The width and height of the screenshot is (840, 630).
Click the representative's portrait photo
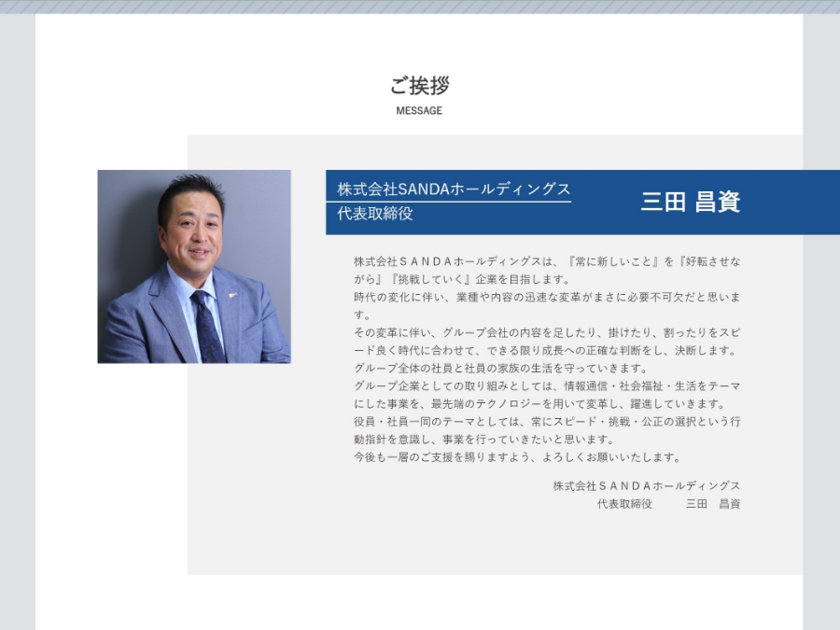coord(194,266)
